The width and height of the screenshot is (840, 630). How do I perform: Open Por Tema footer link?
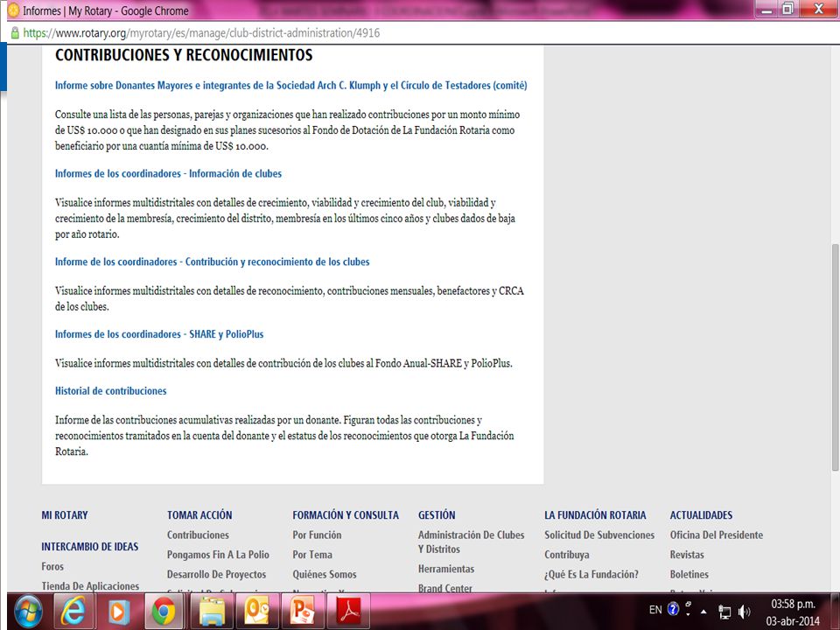tap(312, 555)
